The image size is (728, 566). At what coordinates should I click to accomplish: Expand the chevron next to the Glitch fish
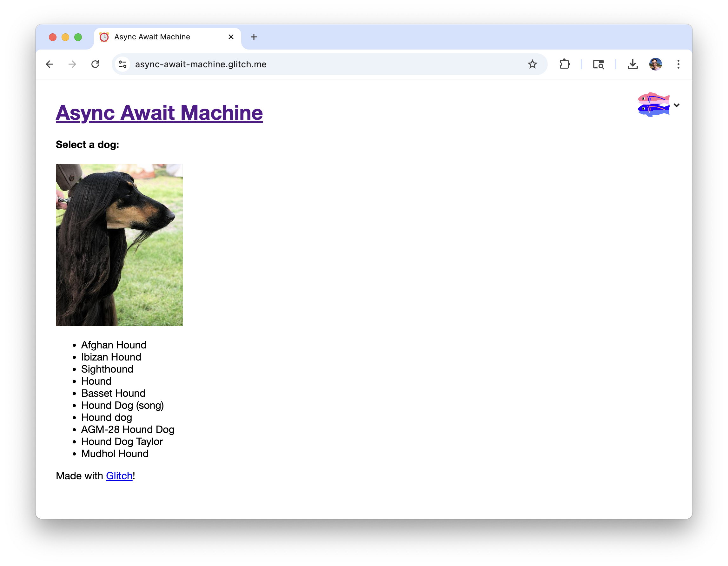click(676, 105)
